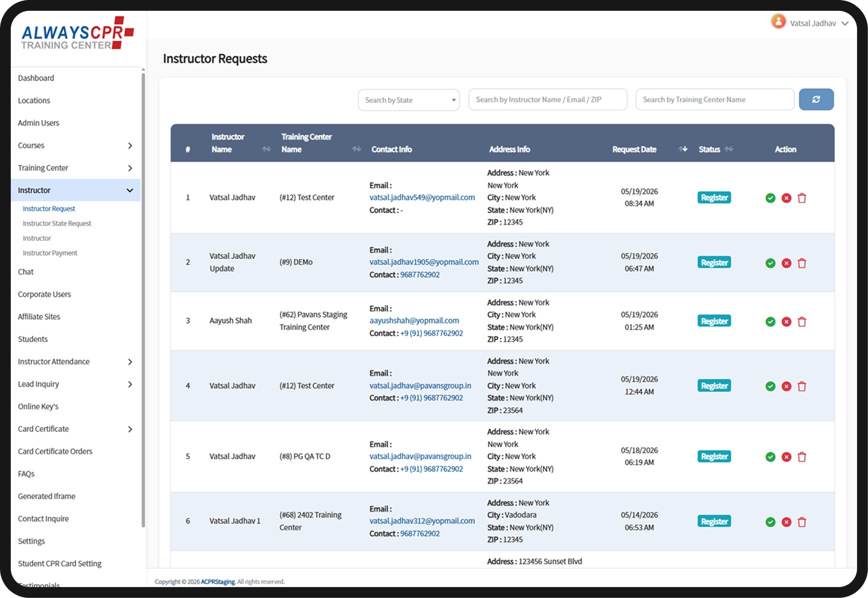
Task: Click the vatsal.jadhav549@yopmail.com email link
Action: (422, 198)
